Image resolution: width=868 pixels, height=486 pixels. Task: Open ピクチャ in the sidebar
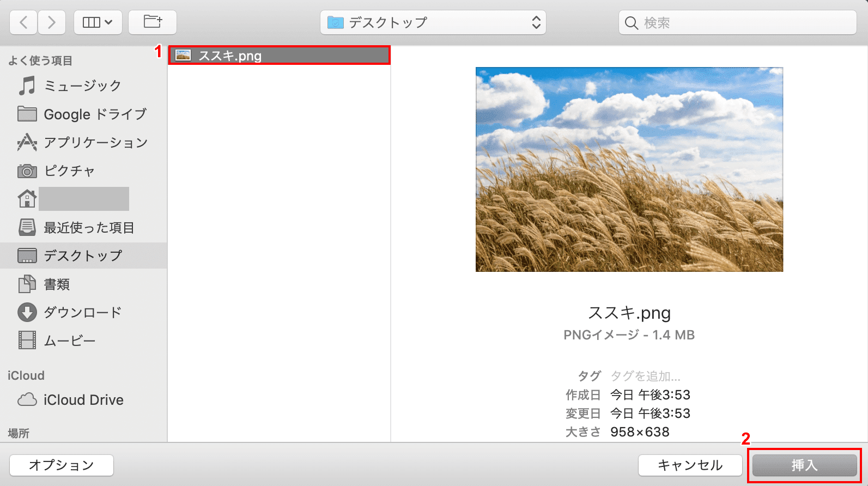click(x=83, y=171)
